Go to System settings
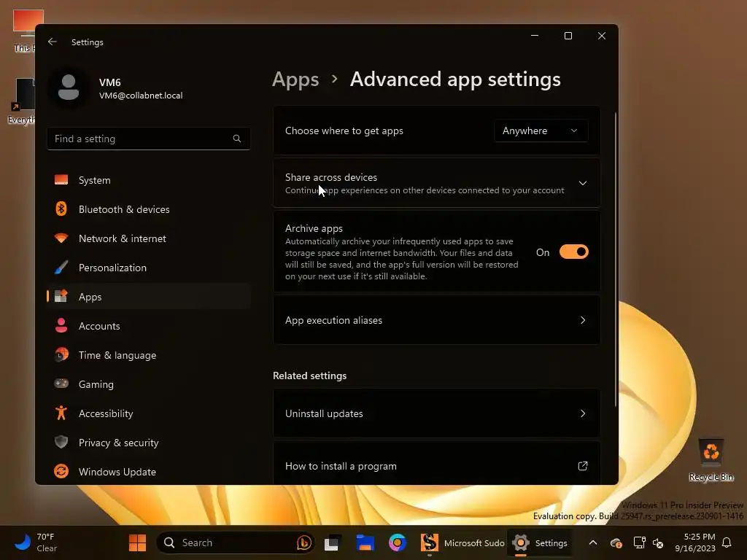The image size is (747, 560). coord(149,180)
